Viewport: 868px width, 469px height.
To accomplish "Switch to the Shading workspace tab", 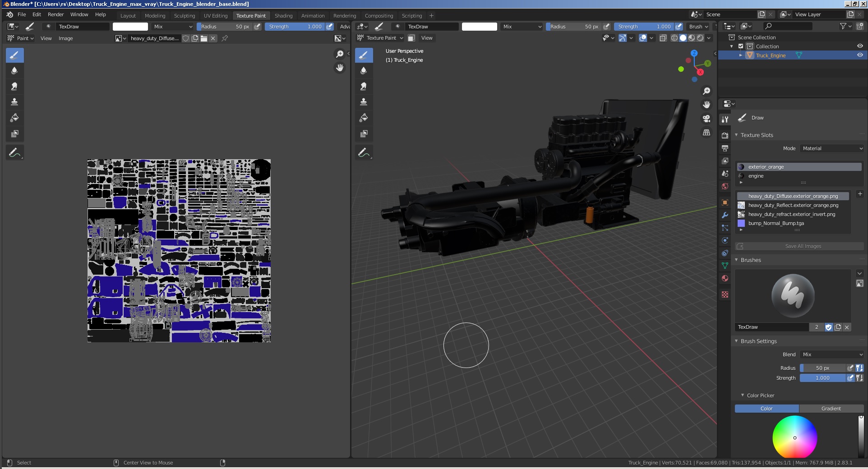I will click(283, 15).
